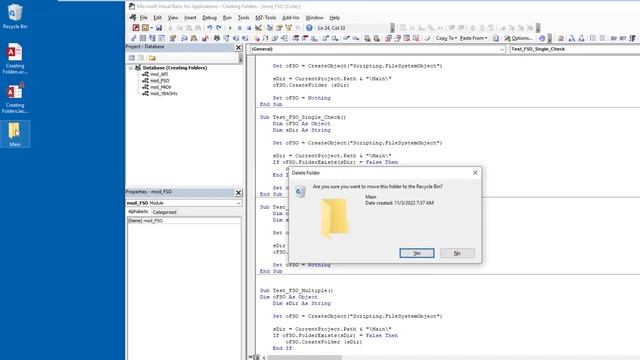Screen dimensions: 640x360
Task: Click the Run Sub play icon
Action: [x=230, y=28]
